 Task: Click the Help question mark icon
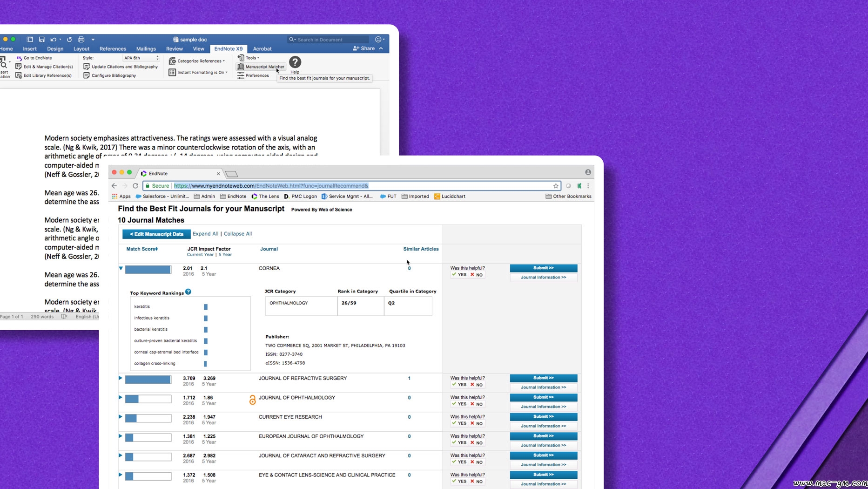pos(295,62)
